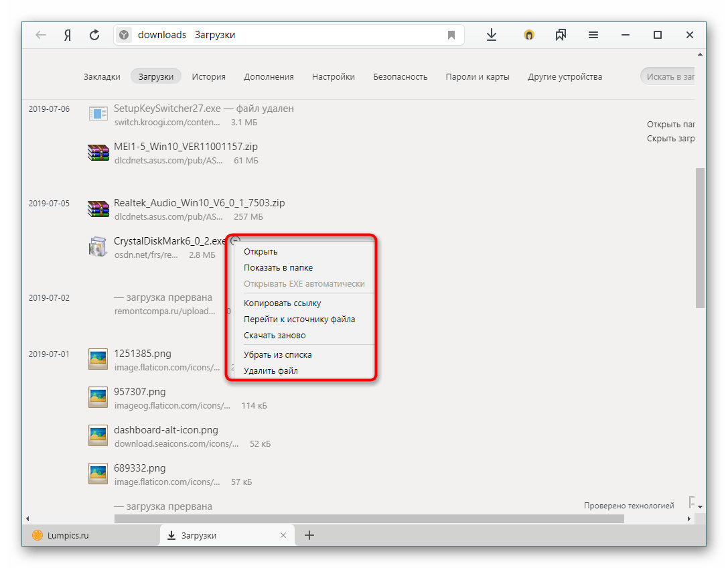Click the CrystalDiskMark file icon
Image resolution: width=728 pixels, height=568 pixels.
(x=98, y=247)
